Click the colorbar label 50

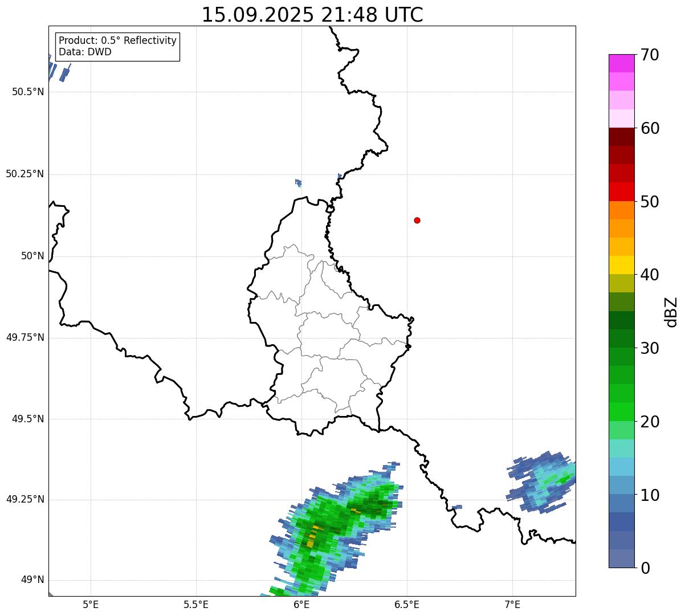click(650, 202)
